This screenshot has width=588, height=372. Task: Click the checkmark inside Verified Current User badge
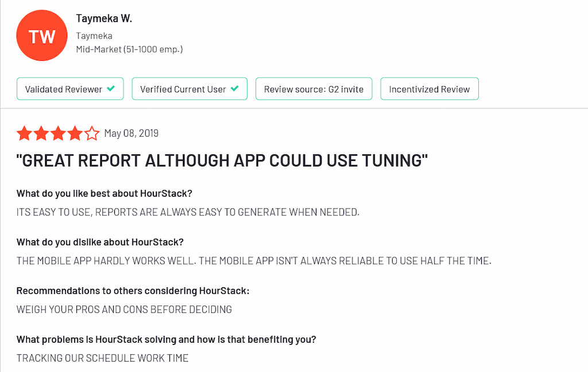234,88
